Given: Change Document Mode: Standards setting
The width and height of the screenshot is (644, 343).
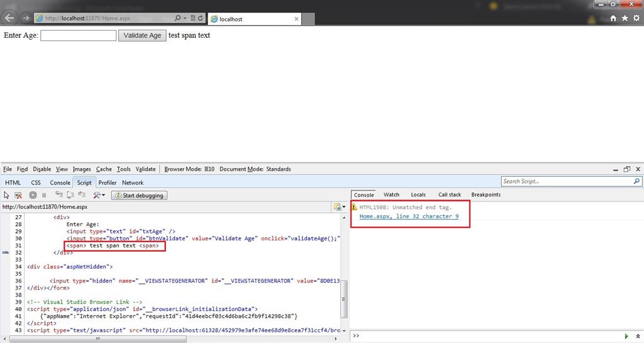Looking at the screenshot, I should [x=255, y=169].
